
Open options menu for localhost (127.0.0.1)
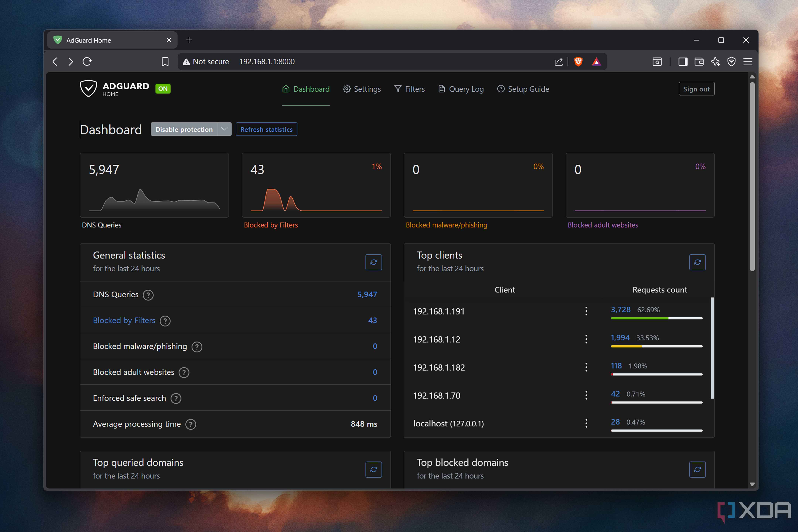pos(586,423)
